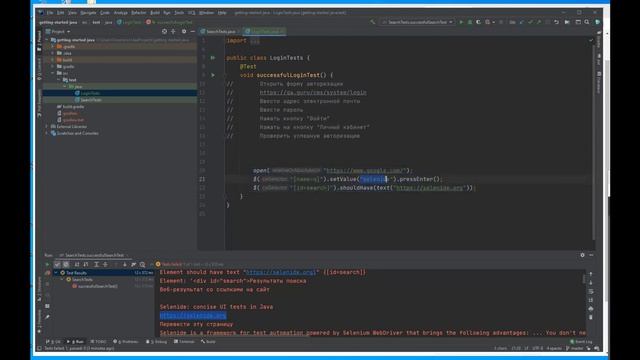640x360 pixels.
Task: Open the Project panel gear settings
Action: [184, 31]
